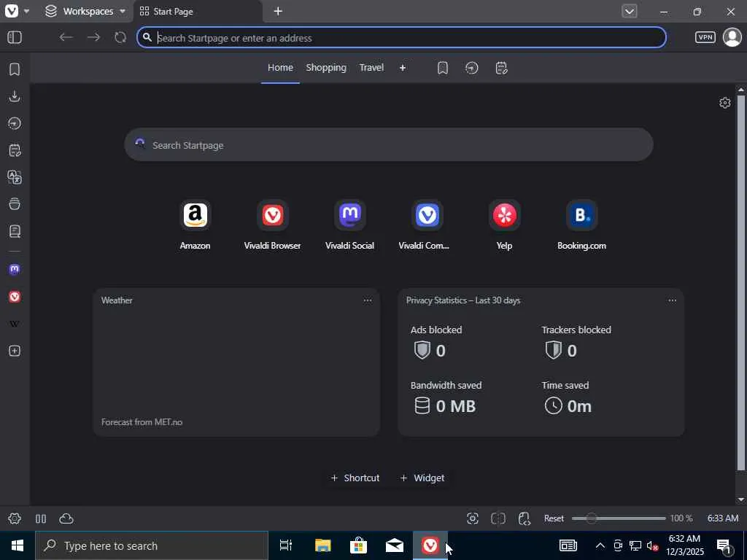The image size is (747, 560).
Task: Go forward to next page
Action: [93, 37]
